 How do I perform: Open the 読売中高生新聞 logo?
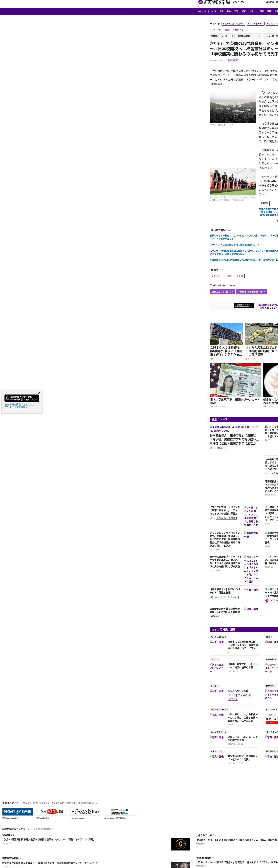(x=52, y=811)
